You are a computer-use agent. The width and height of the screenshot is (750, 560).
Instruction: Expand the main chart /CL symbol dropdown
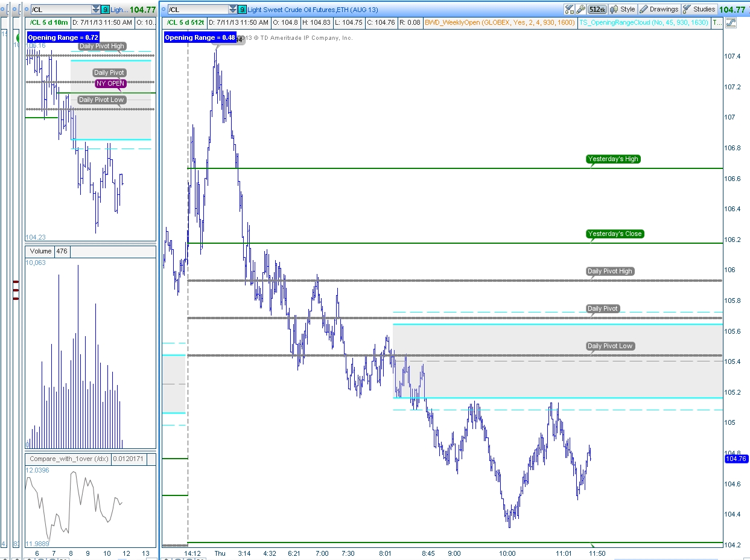[x=233, y=9]
